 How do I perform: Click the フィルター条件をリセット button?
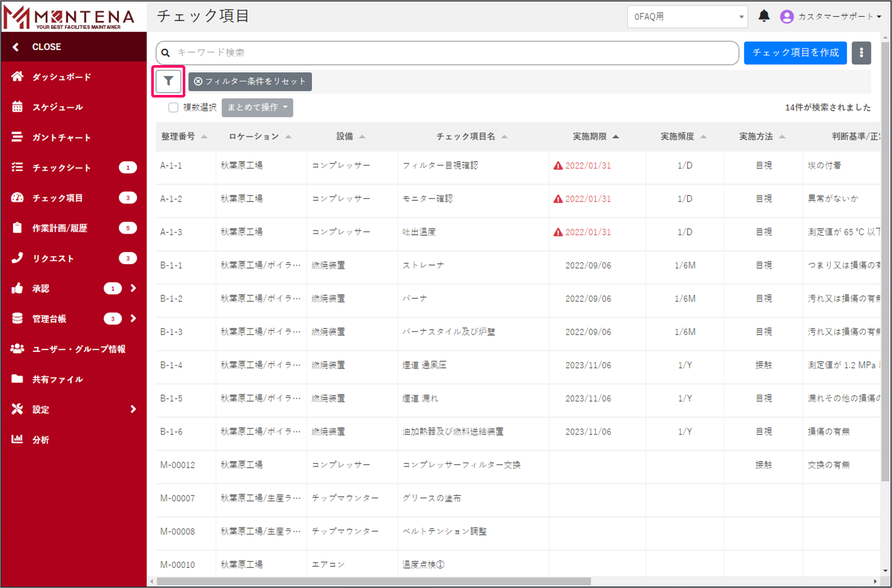250,81
